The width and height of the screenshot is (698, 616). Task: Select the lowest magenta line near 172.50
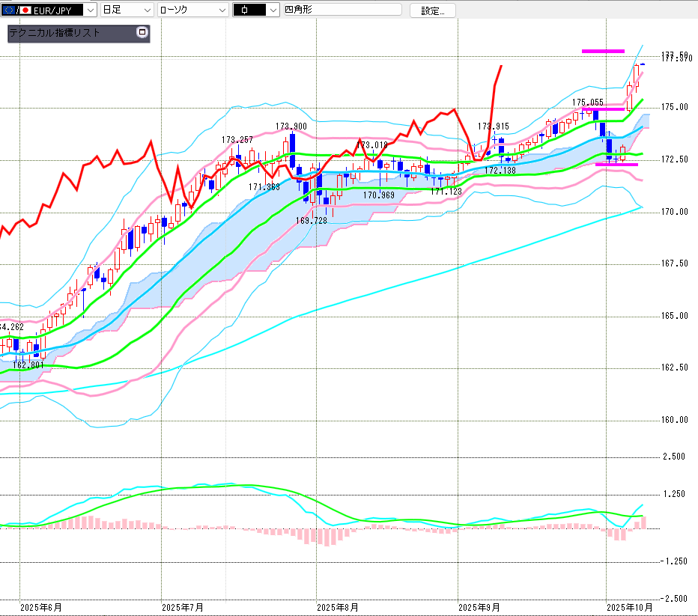pos(616,165)
